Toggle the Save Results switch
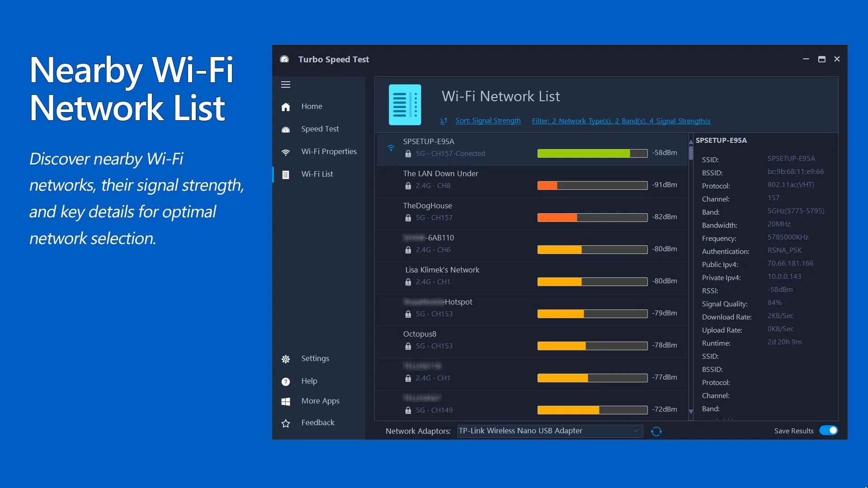Screen dimensions: 868x488 pyautogui.click(x=829, y=431)
